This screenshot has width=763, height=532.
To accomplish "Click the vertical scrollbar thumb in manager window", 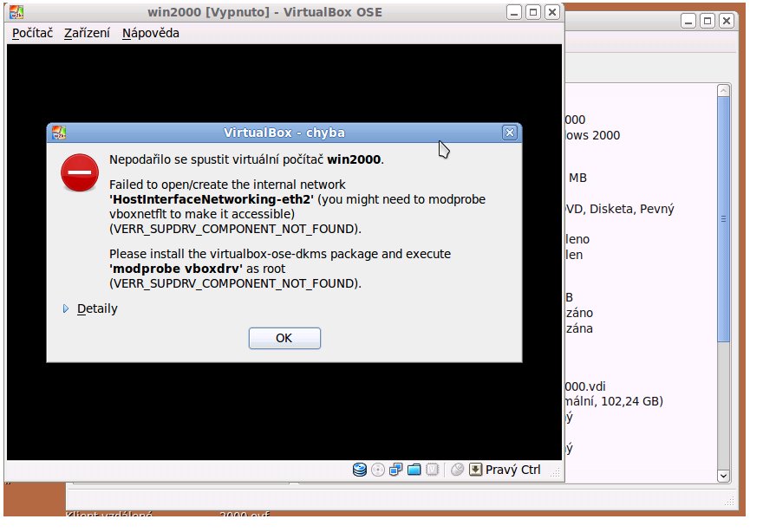I will tap(724, 219).
